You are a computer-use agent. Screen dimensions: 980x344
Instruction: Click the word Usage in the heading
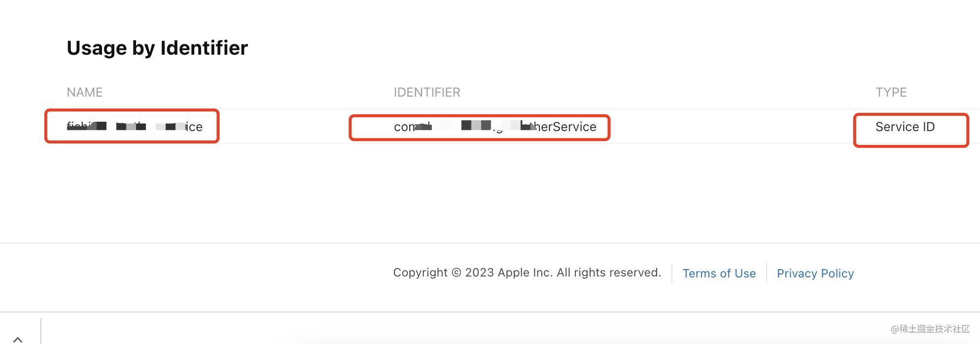click(97, 49)
